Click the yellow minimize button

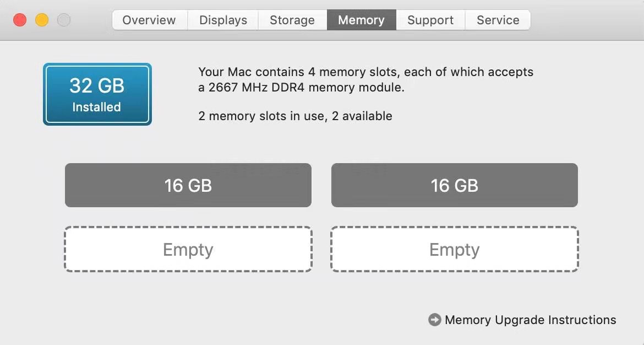pyautogui.click(x=42, y=19)
